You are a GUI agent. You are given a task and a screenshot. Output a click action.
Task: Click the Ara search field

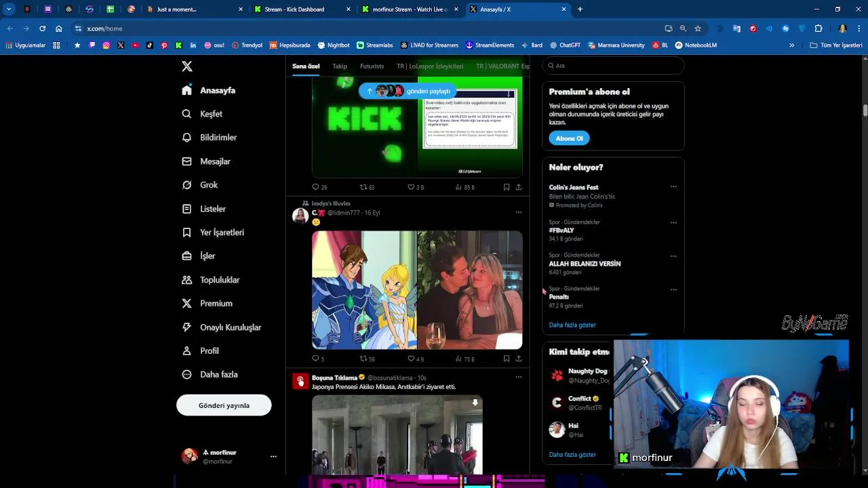(613, 66)
